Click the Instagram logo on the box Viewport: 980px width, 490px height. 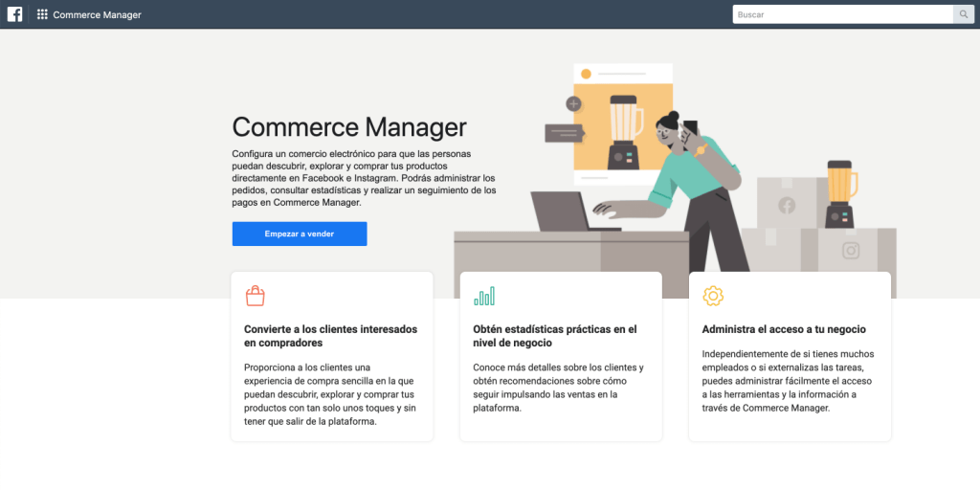(851, 251)
